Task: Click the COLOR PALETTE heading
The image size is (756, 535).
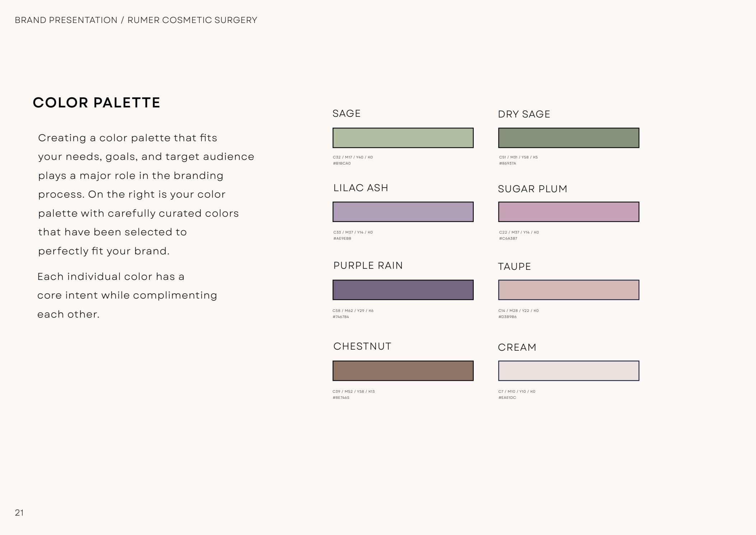Action: 96,103
